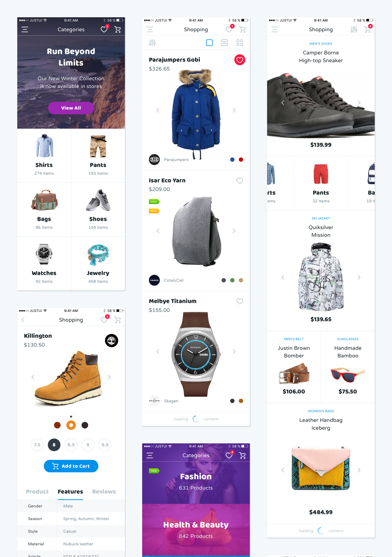Switch to grid view layout icon
Image resolution: width=392 pixels, height=557 pixels.
click(240, 43)
